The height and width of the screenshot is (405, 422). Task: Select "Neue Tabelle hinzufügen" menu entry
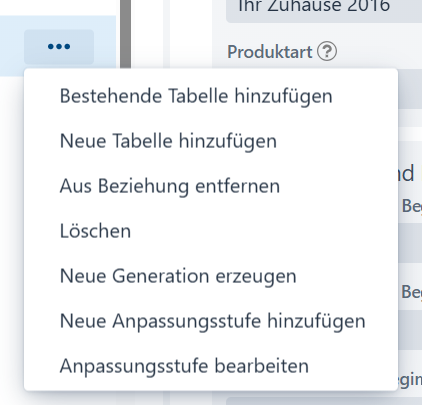point(168,141)
